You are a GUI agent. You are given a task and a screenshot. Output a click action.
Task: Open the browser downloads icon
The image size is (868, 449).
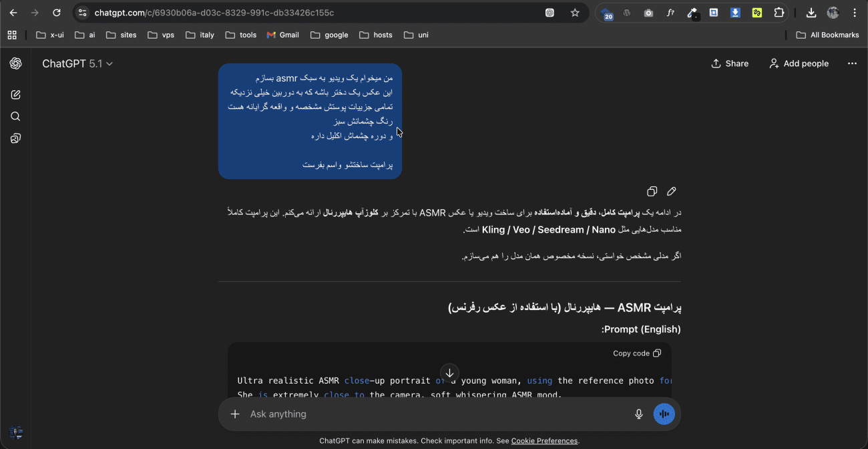coord(811,12)
